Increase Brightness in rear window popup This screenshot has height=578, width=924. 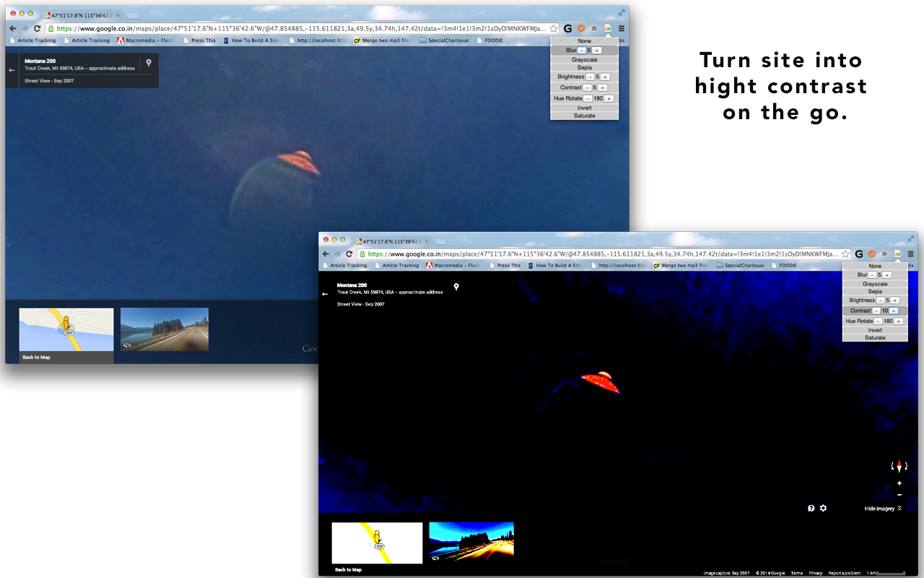[x=605, y=77]
